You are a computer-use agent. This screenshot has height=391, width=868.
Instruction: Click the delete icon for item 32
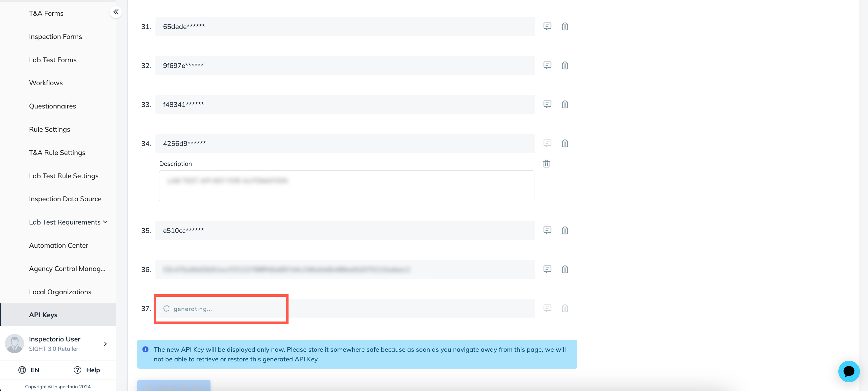pyautogui.click(x=565, y=65)
